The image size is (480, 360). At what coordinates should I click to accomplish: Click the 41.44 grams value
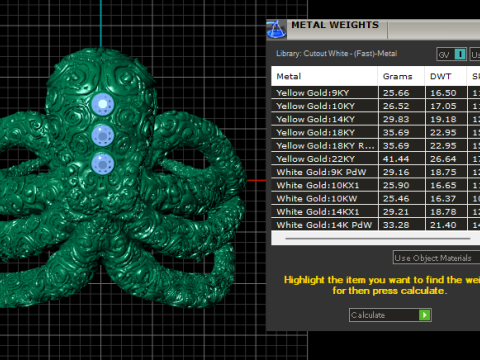click(x=396, y=159)
